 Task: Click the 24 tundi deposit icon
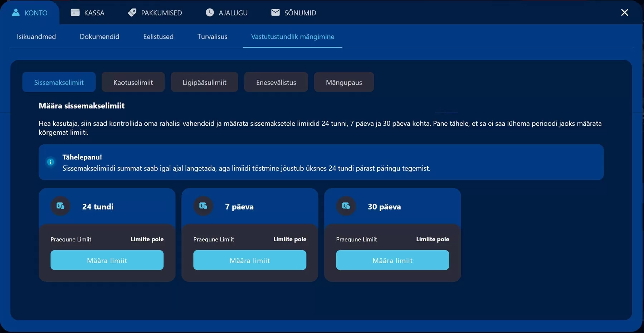60,206
